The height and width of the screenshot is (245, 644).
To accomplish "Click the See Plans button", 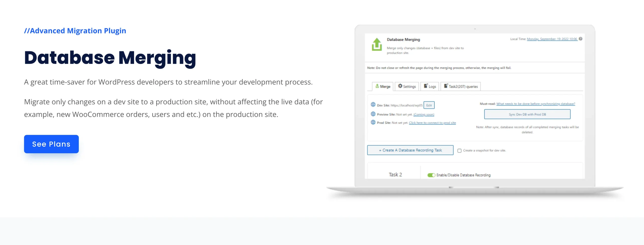I will 51,144.
